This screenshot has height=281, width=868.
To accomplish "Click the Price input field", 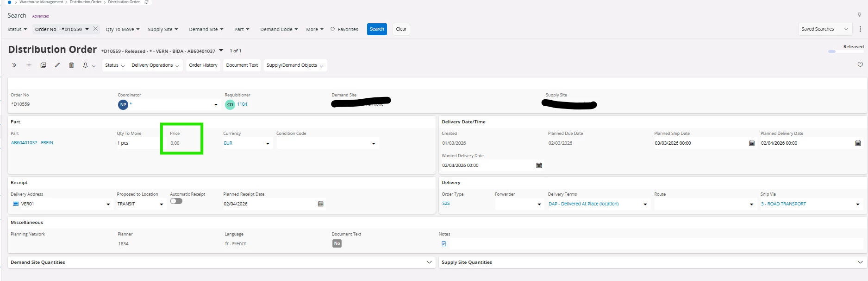I will pos(181,143).
